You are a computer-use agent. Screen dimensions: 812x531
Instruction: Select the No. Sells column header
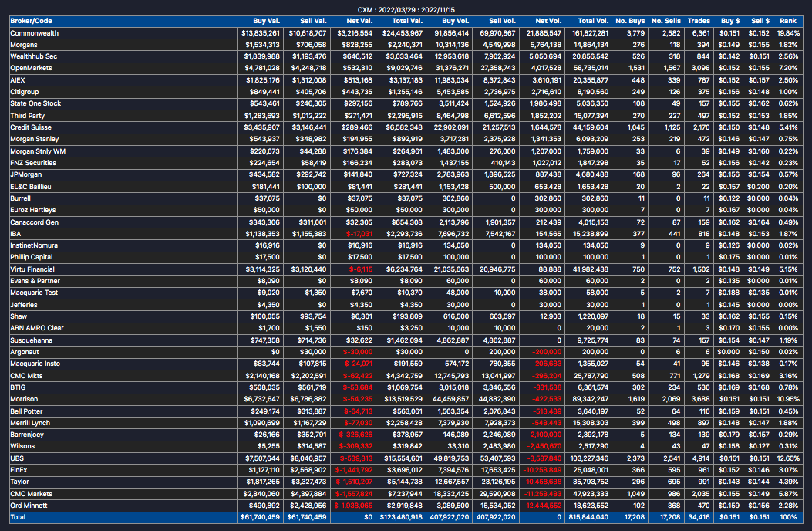click(666, 21)
